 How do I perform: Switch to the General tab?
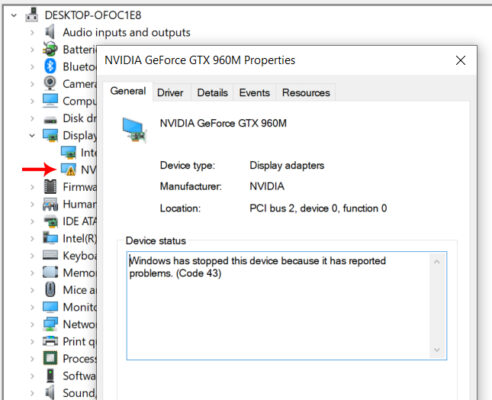[x=128, y=91]
